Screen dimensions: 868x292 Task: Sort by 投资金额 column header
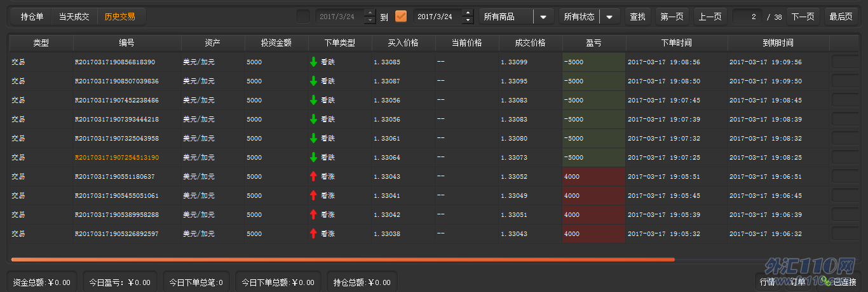(276, 43)
